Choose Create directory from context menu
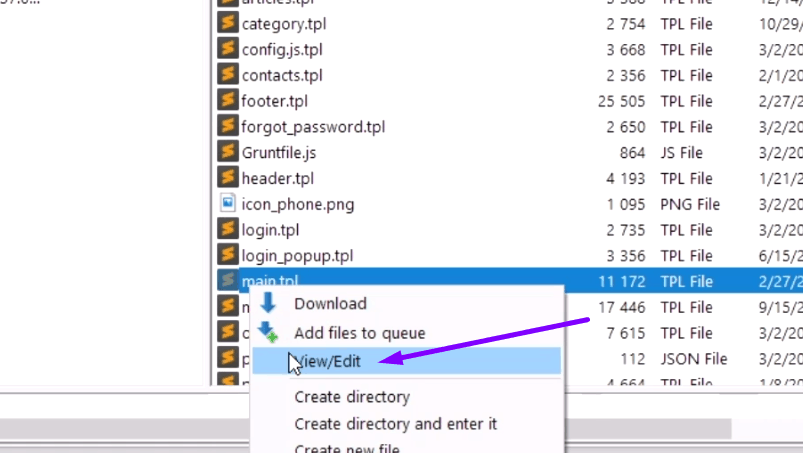This screenshot has height=453, width=803. [352, 397]
